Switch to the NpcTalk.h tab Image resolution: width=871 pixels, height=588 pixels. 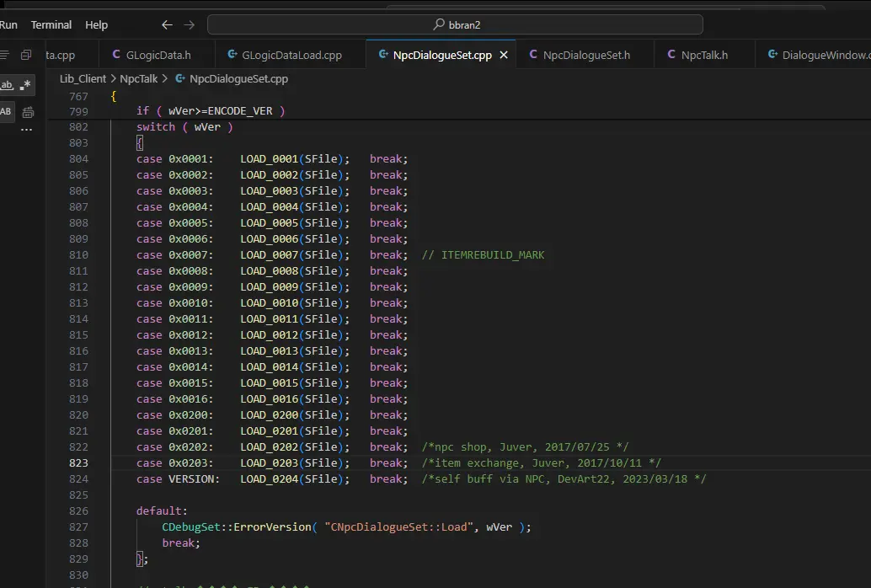pyautogui.click(x=704, y=55)
